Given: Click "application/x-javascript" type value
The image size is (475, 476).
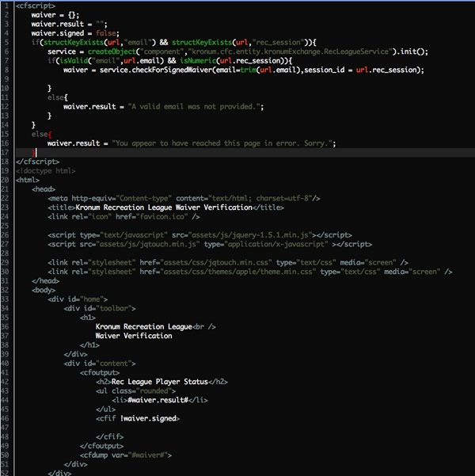Looking at the screenshot, I should (x=275, y=244).
